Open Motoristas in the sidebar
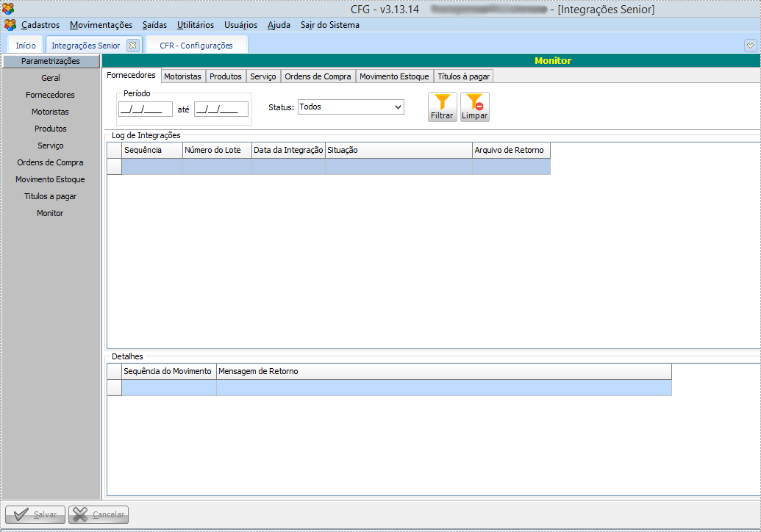This screenshot has width=761, height=532. click(51, 112)
